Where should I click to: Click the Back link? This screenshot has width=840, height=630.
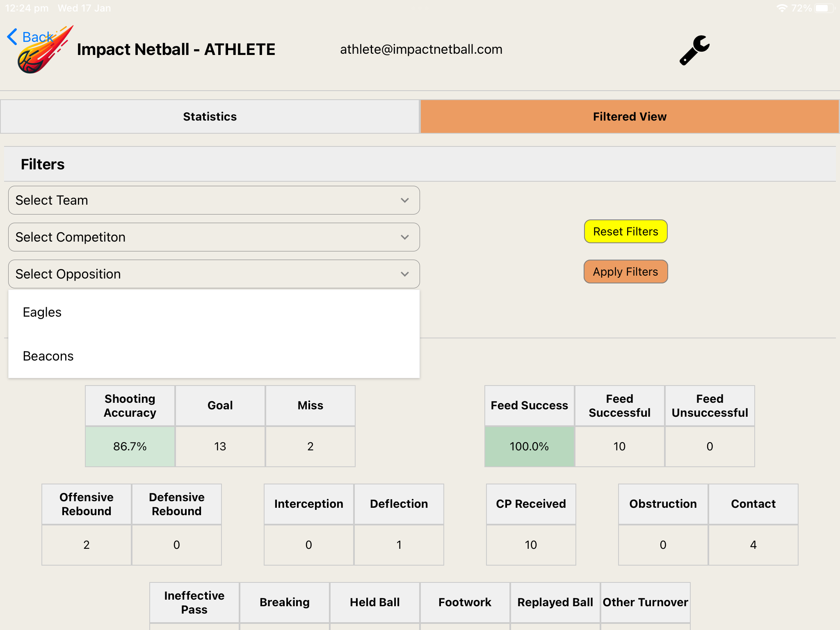click(37, 37)
